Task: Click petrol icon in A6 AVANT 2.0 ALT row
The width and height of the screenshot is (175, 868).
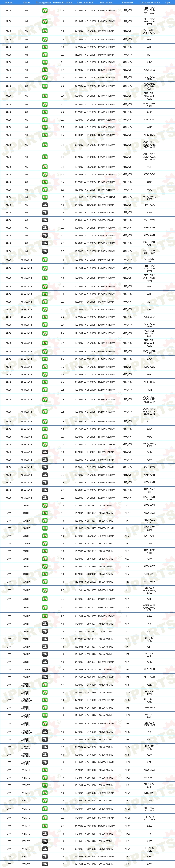Action: [45, 302]
